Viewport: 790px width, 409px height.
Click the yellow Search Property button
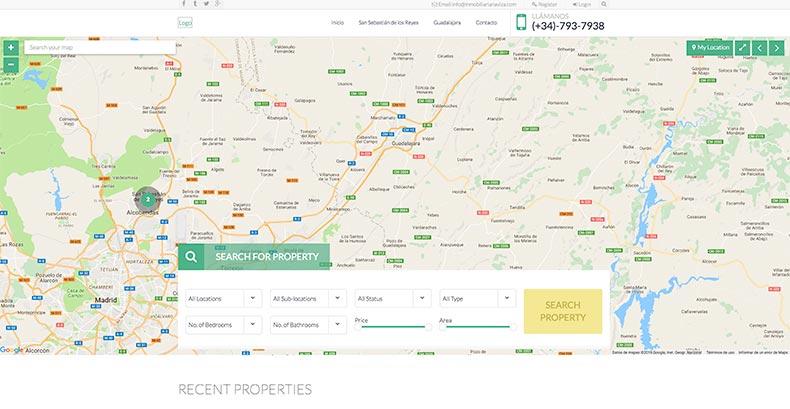click(x=563, y=311)
